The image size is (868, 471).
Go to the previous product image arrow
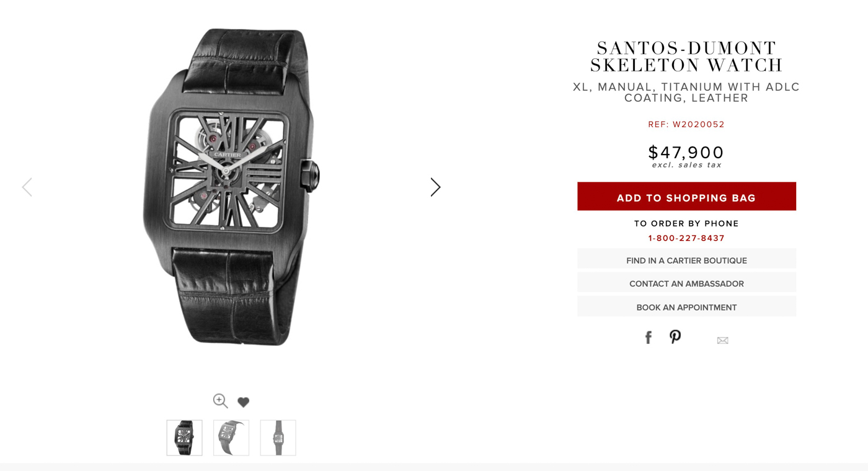pos(27,187)
